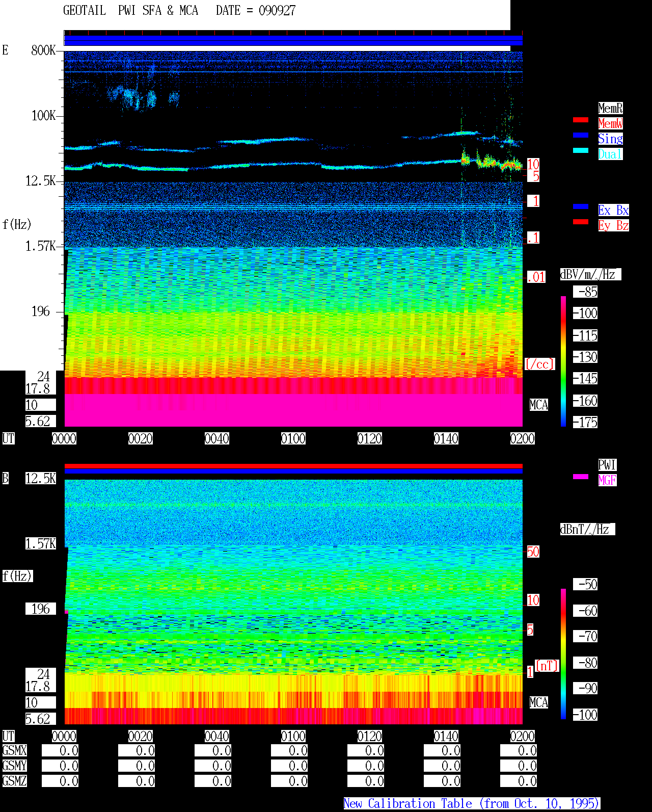Click the -60 magnetic colorbar value
Viewport: 652px width, 812px height.
(x=585, y=611)
